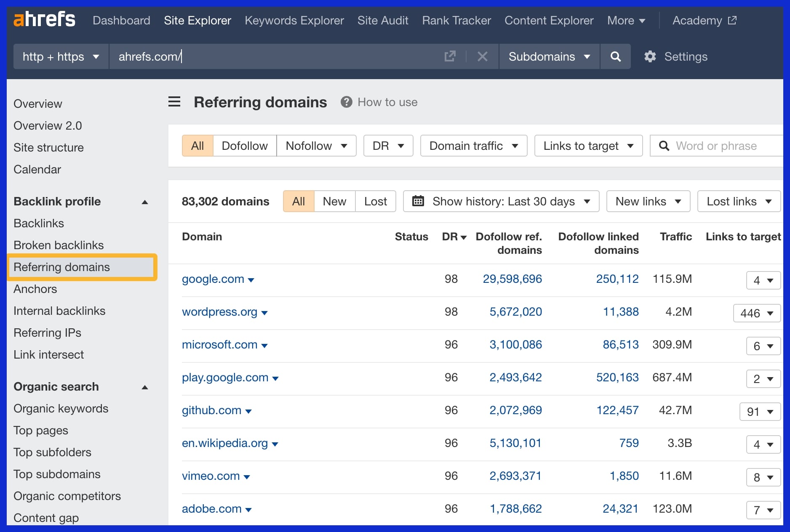Image resolution: width=790 pixels, height=532 pixels.
Task: Open the Top pages sidebar item
Action: [x=40, y=430]
